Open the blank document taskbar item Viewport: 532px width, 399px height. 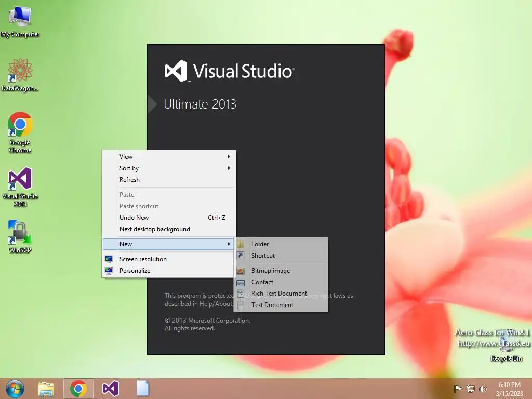(142, 389)
